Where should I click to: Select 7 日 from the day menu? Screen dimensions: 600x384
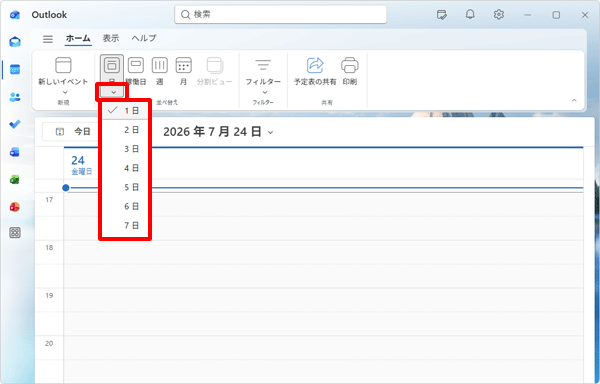pyautogui.click(x=125, y=225)
